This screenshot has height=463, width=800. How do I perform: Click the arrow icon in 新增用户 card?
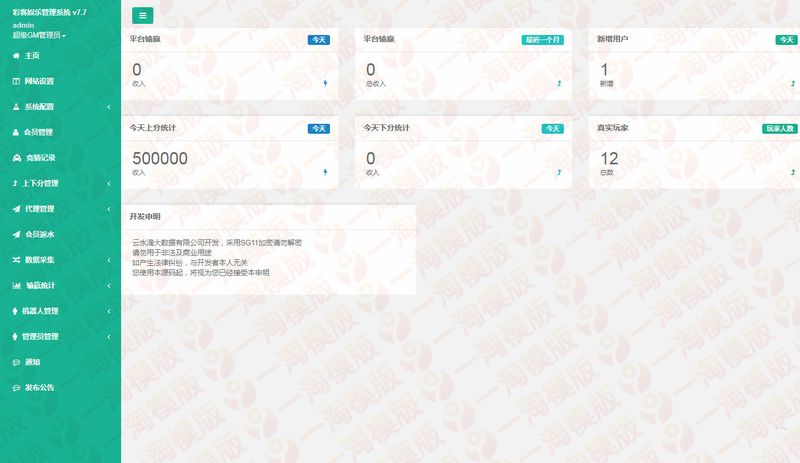coord(793,83)
